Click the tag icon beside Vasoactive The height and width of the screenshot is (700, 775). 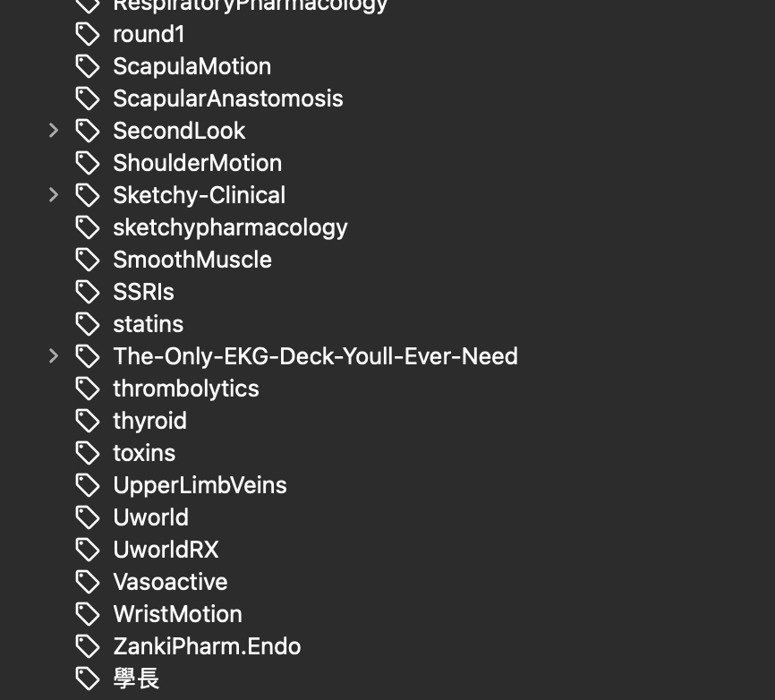pos(87,582)
